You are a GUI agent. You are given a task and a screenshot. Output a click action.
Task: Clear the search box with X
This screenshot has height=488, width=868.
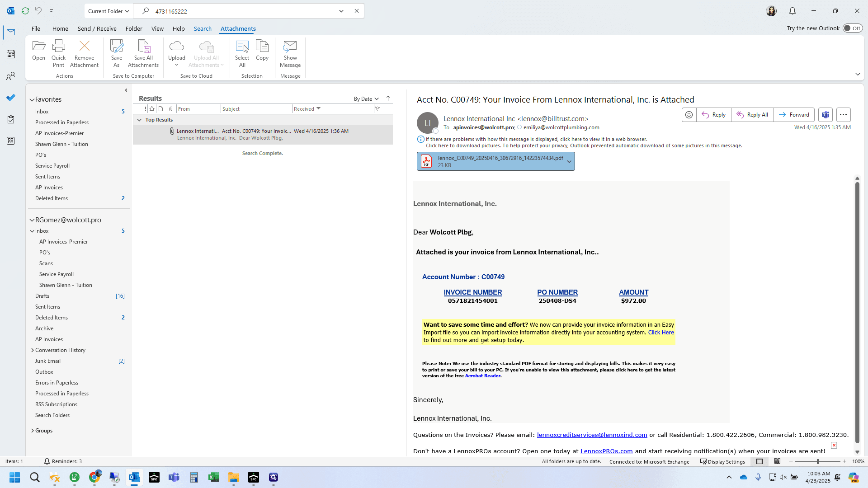357,11
